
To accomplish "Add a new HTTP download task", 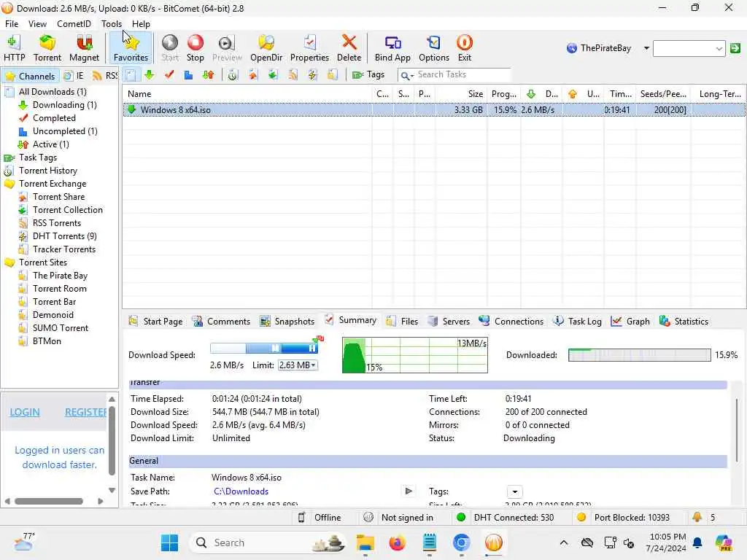I will [x=14, y=47].
